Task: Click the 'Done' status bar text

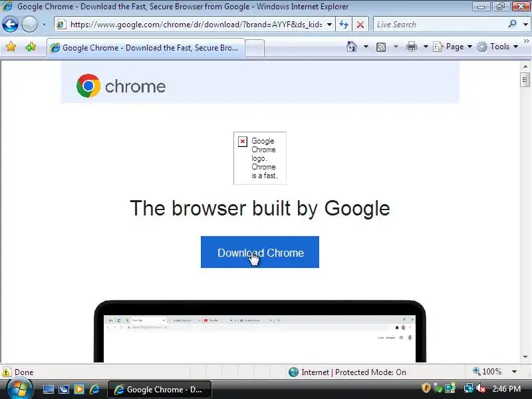Action: [24, 372]
